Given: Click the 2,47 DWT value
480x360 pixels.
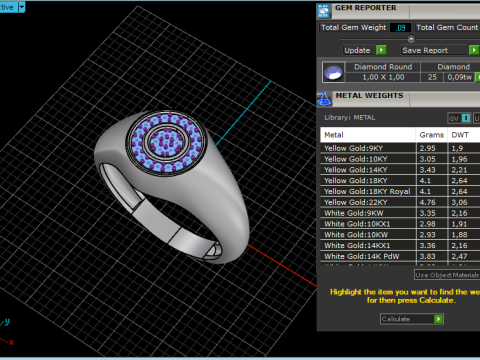Looking at the screenshot, I should [x=459, y=256].
